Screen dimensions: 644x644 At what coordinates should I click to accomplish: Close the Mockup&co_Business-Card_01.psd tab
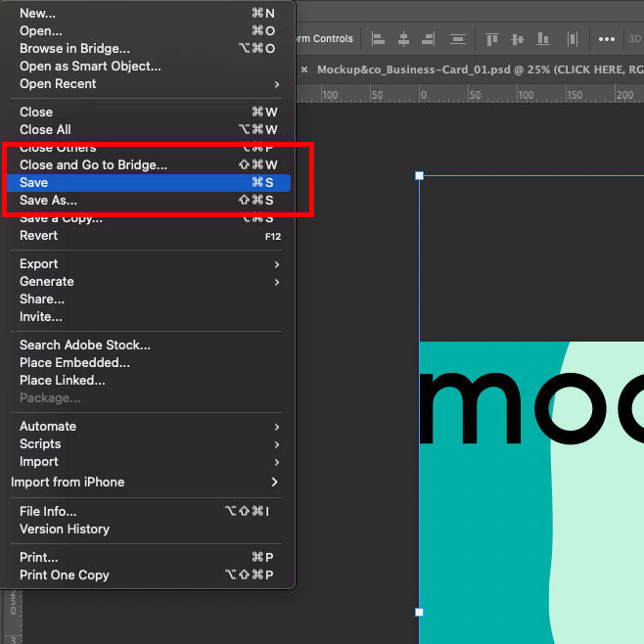304,69
